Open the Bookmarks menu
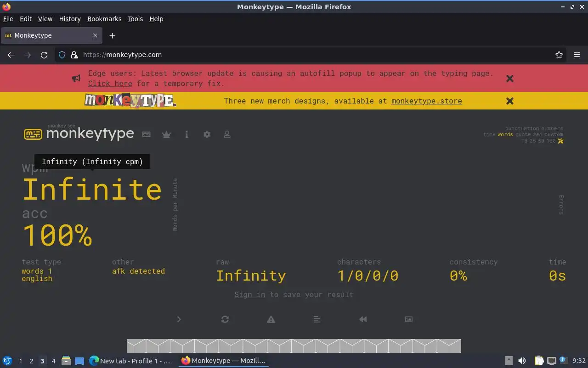This screenshot has width=588, height=368. click(104, 19)
